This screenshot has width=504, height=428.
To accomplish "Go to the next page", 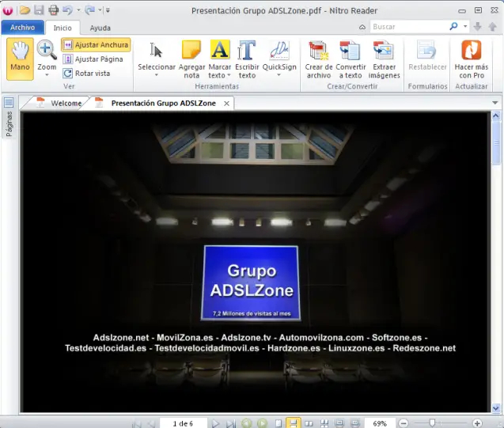I will click(216, 423).
